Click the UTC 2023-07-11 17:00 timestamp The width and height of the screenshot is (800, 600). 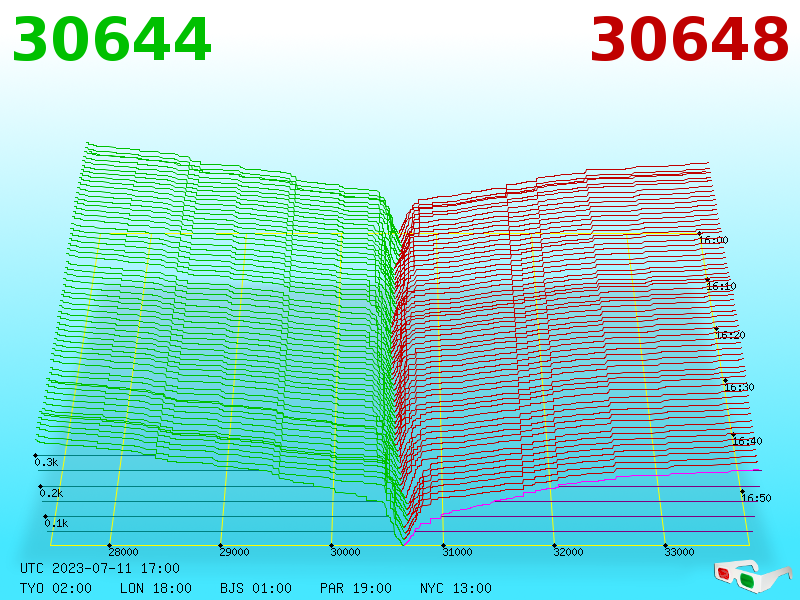point(100,568)
